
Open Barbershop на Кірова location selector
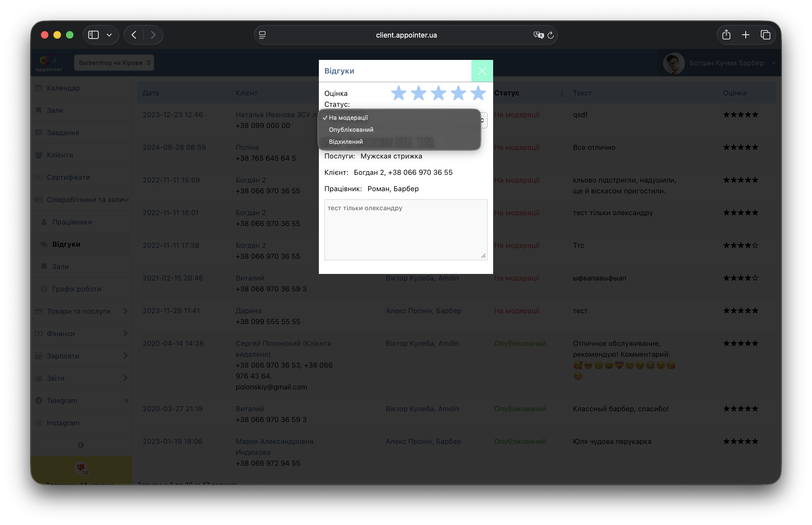(x=114, y=63)
